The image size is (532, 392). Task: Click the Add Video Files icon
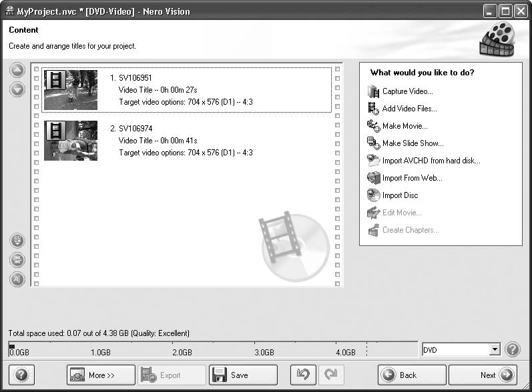tap(372, 109)
